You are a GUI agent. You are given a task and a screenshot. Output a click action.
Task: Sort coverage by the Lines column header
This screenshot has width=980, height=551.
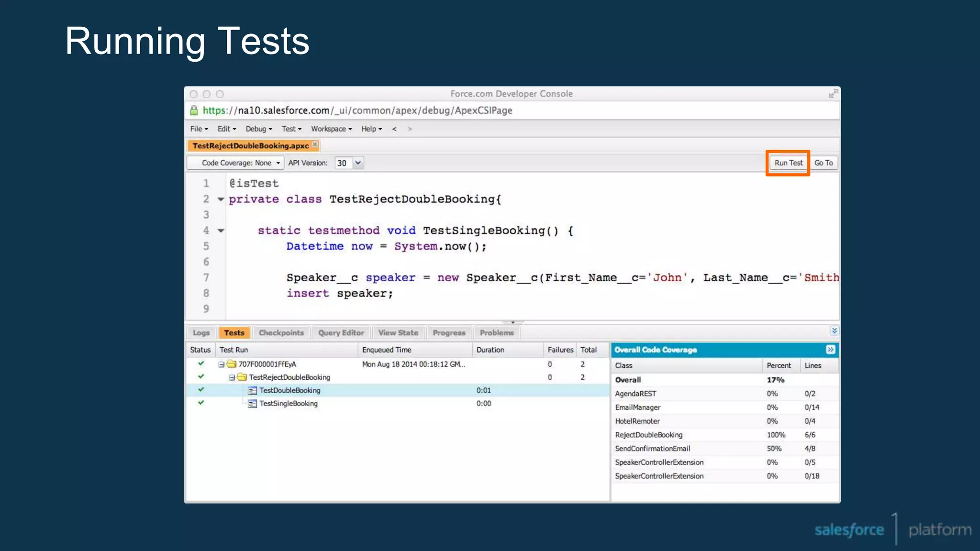click(819, 365)
